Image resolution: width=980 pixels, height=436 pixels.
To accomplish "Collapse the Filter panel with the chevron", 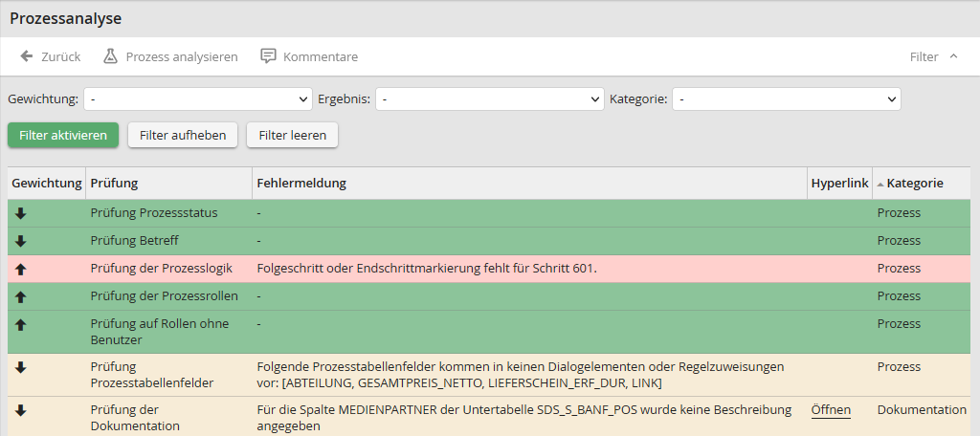I will click(953, 56).
